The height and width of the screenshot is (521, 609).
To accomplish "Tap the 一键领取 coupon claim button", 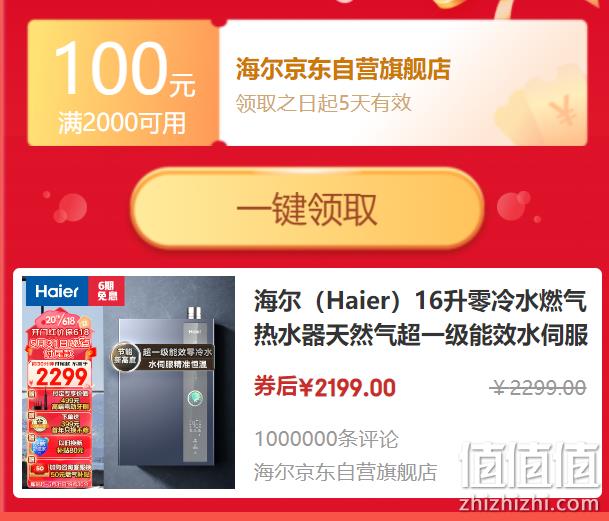I will (x=307, y=208).
